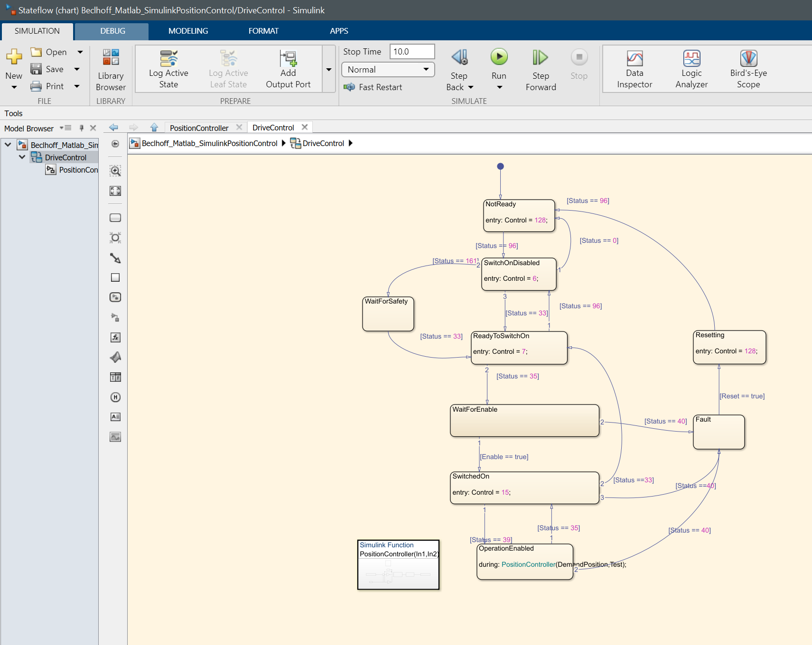Click DriveControl breadcrumb
The height and width of the screenshot is (645, 812).
point(323,143)
